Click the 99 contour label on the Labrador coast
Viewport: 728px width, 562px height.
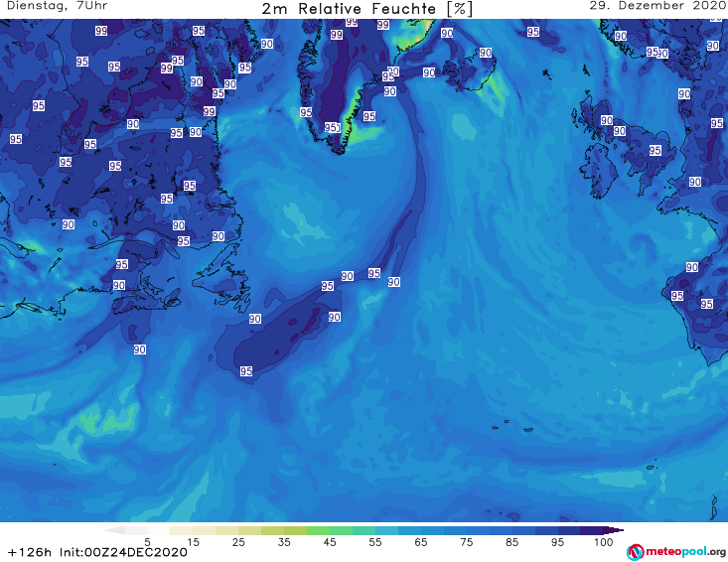tap(209, 111)
